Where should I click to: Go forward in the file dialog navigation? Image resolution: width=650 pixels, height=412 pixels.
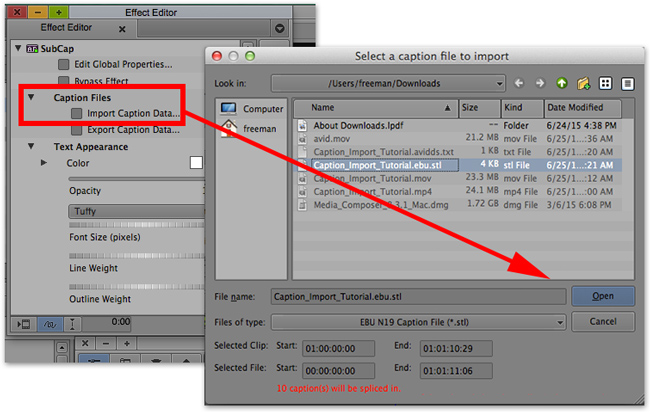pos(540,83)
